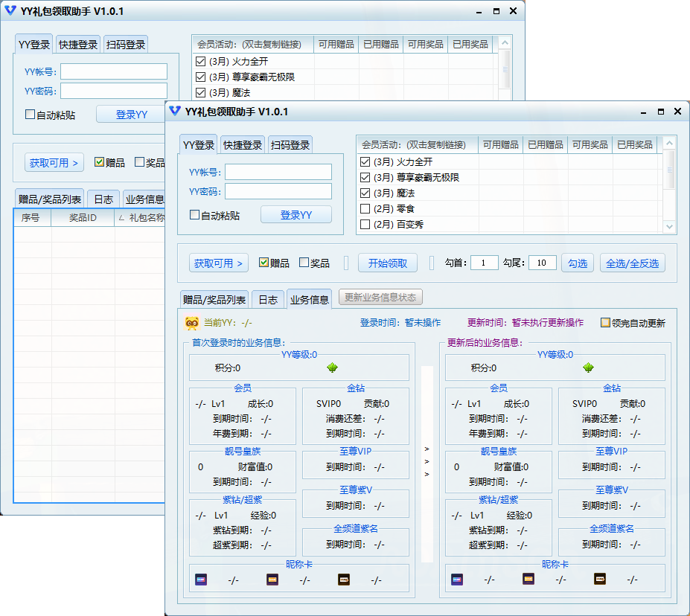Click the YY logo in front window title bar
The image size is (690, 616).
(175, 112)
